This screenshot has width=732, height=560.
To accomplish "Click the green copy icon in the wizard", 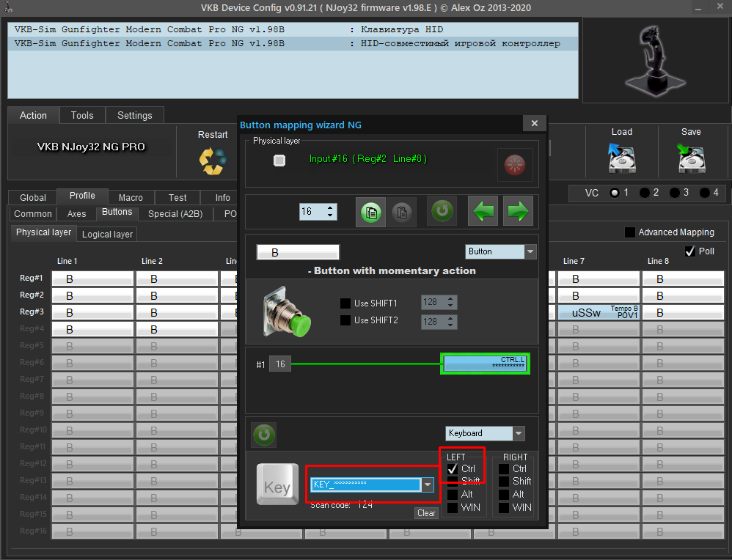I will click(x=370, y=212).
